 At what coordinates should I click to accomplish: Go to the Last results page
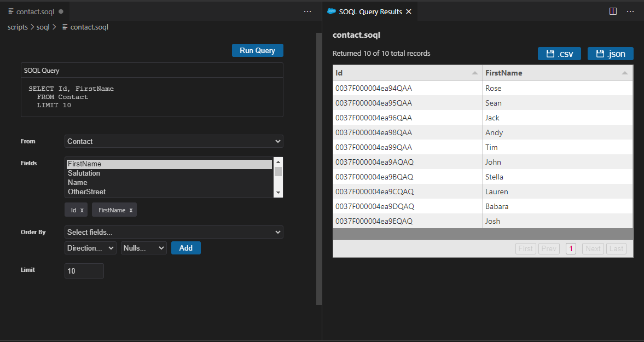[x=616, y=249]
